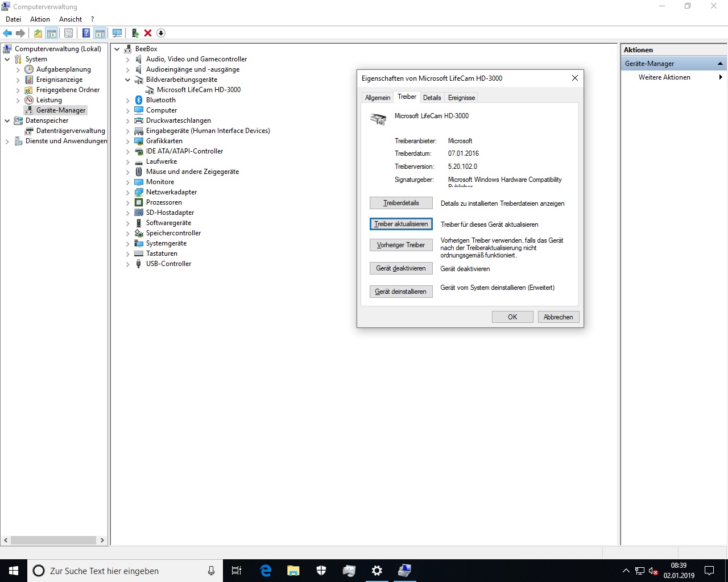Expand the Systemgeräte node
The image size is (728, 582).
coord(127,243)
